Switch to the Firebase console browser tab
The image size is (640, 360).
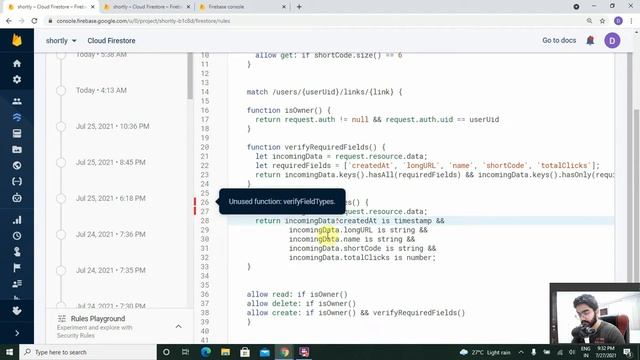coord(242,7)
